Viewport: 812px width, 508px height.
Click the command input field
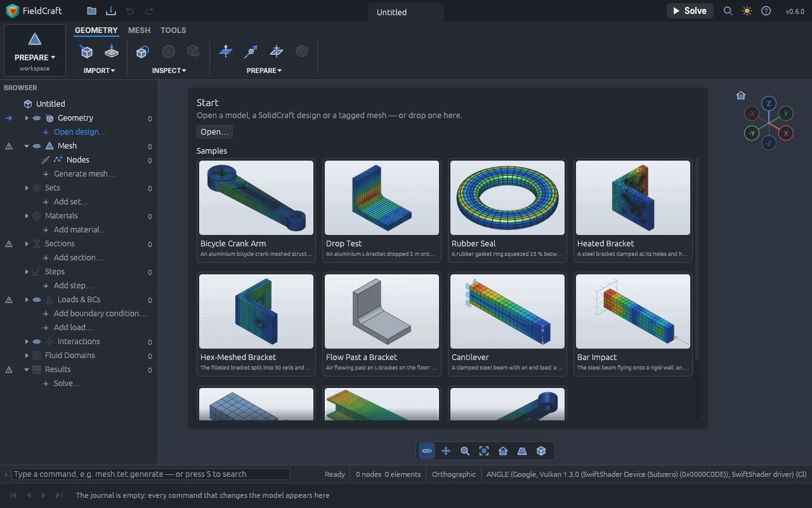(x=151, y=474)
